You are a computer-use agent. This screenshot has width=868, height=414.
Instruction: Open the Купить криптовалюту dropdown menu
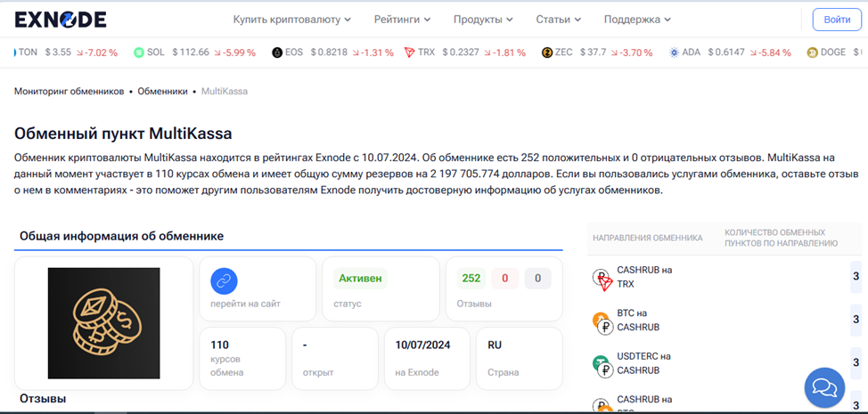pos(291,20)
